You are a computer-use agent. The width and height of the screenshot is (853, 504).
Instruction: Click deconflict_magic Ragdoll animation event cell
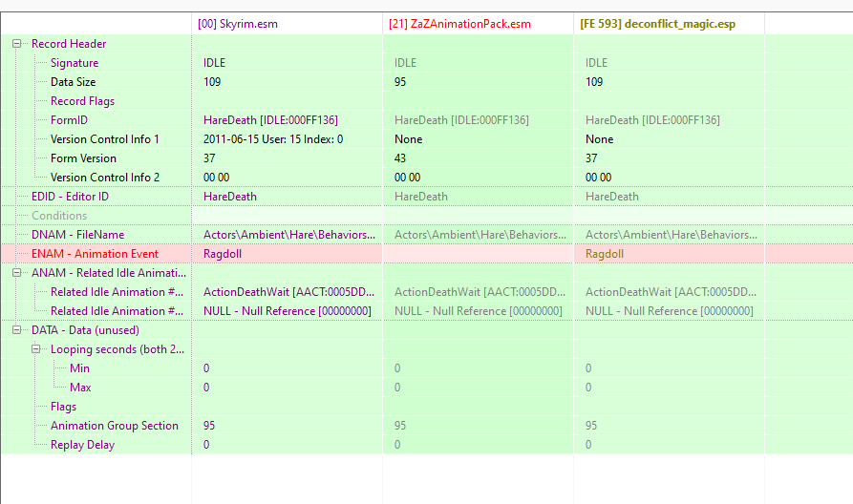click(604, 253)
